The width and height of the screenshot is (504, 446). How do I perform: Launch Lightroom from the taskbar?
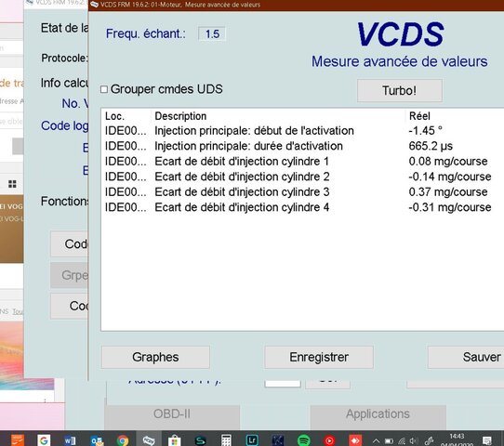252,440
